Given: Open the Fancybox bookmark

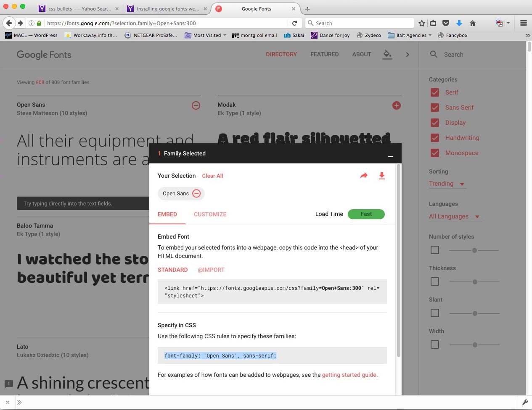Looking at the screenshot, I should (x=453, y=35).
